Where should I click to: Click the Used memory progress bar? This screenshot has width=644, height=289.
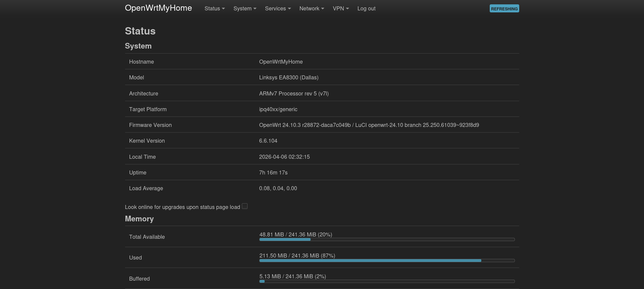387,261
